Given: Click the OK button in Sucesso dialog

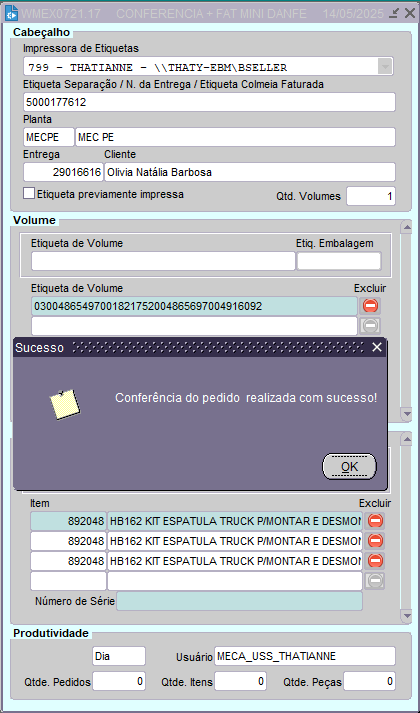Looking at the screenshot, I should coord(349,467).
